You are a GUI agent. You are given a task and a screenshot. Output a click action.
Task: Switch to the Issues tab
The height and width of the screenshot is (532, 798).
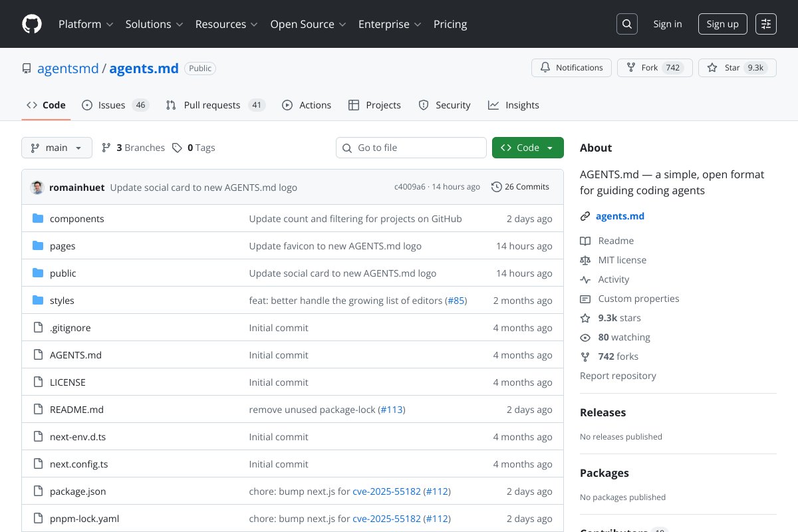[x=115, y=105]
